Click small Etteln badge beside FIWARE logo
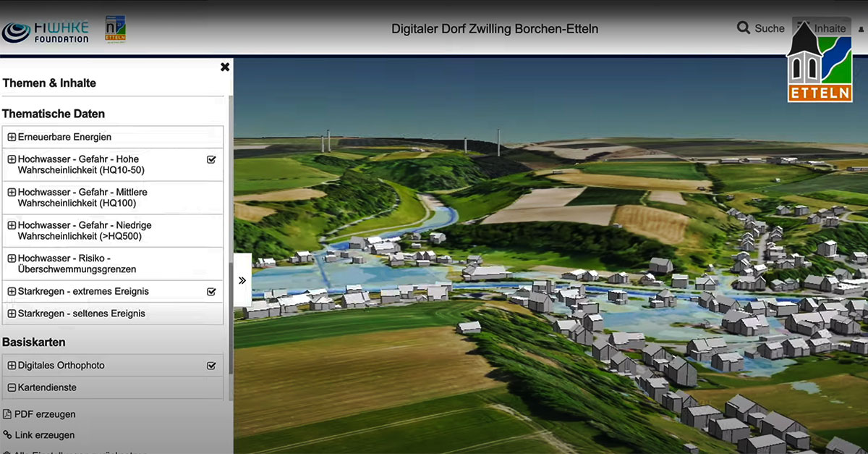868x454 pixels. [x=116, y=29]
